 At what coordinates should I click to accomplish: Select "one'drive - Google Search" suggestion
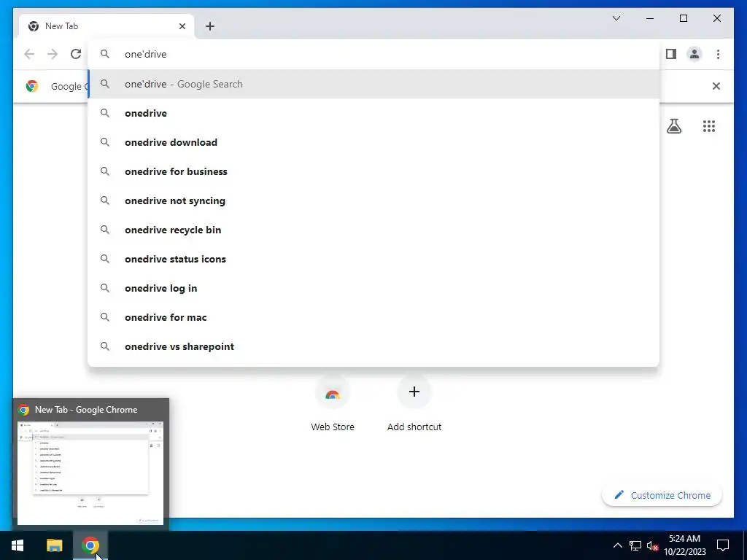(374, 84)
